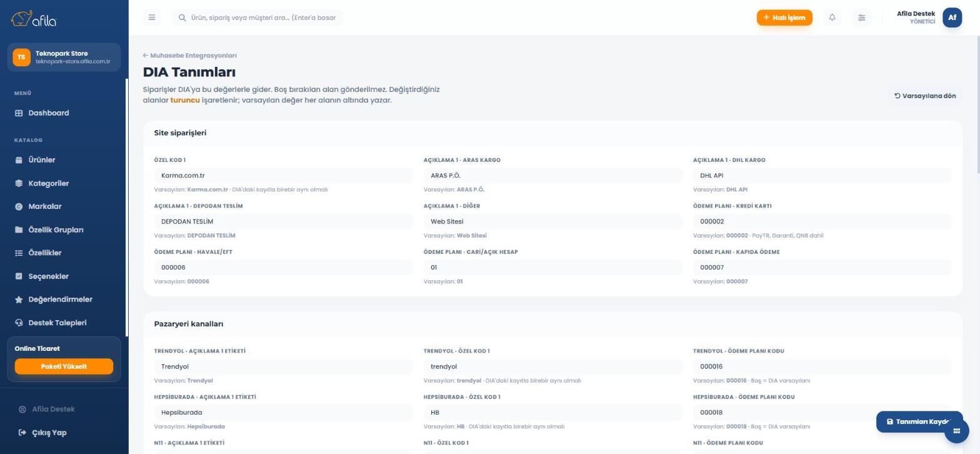Edit the Açıklama 1 Diğer field
Screen dimensions: 980x454
[x=552, y=221]
